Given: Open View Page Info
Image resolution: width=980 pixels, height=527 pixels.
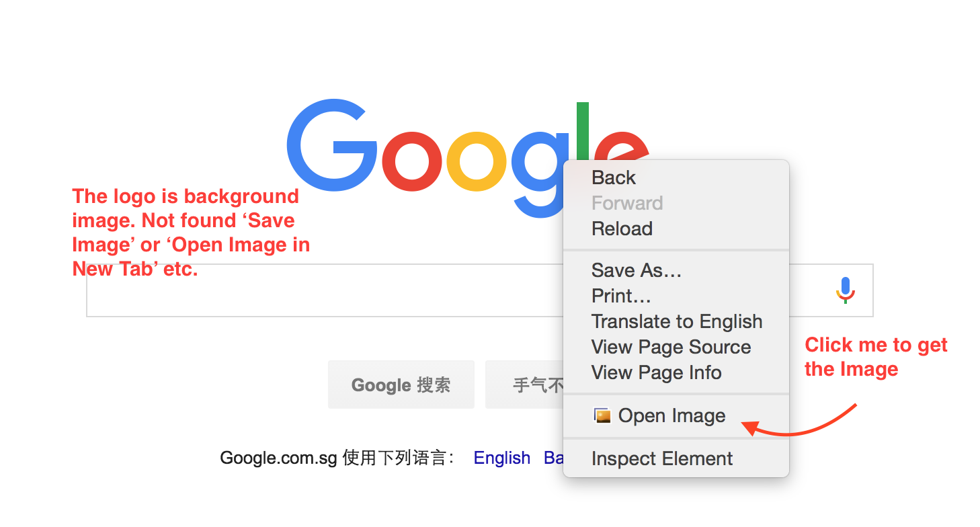Looking at the screenshot, I should (676, 372).
